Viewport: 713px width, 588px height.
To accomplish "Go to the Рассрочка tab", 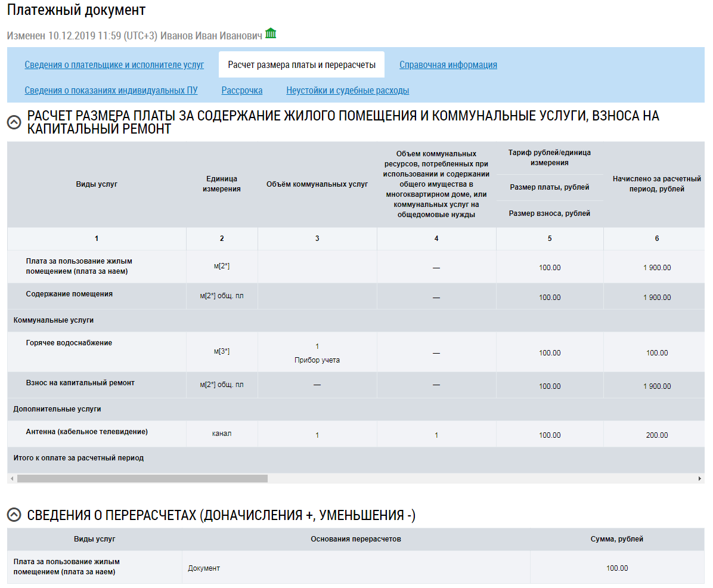I will pyautogui.click(x=242, y=91).
